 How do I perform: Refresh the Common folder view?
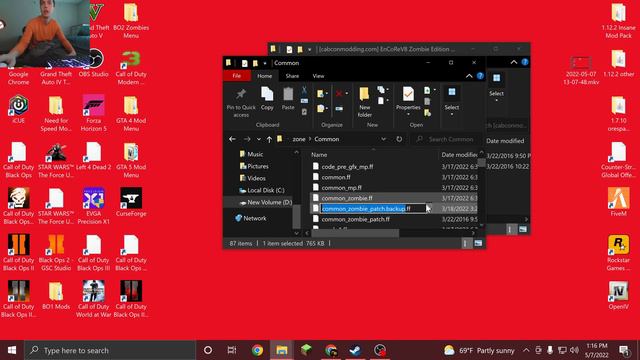(x=399, y=139)
